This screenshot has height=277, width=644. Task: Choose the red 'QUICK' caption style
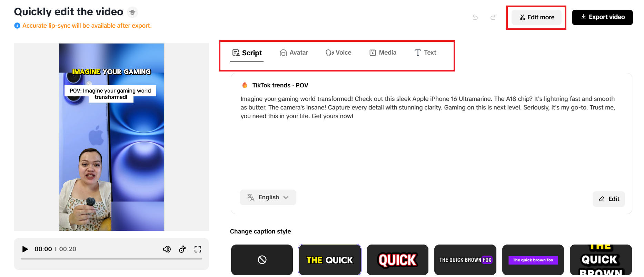click(x=397, y=260)
